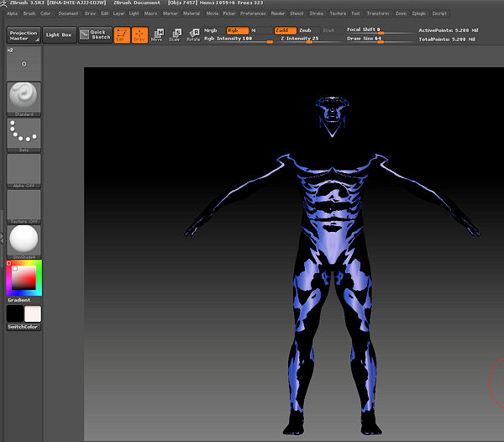
Task: Open the Document menu
Action: (68, 13)
